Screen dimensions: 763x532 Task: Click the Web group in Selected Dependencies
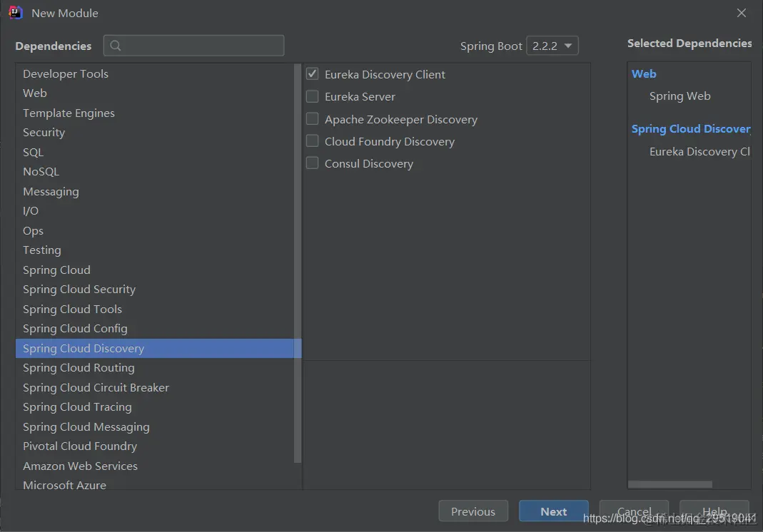click(644, 74)
